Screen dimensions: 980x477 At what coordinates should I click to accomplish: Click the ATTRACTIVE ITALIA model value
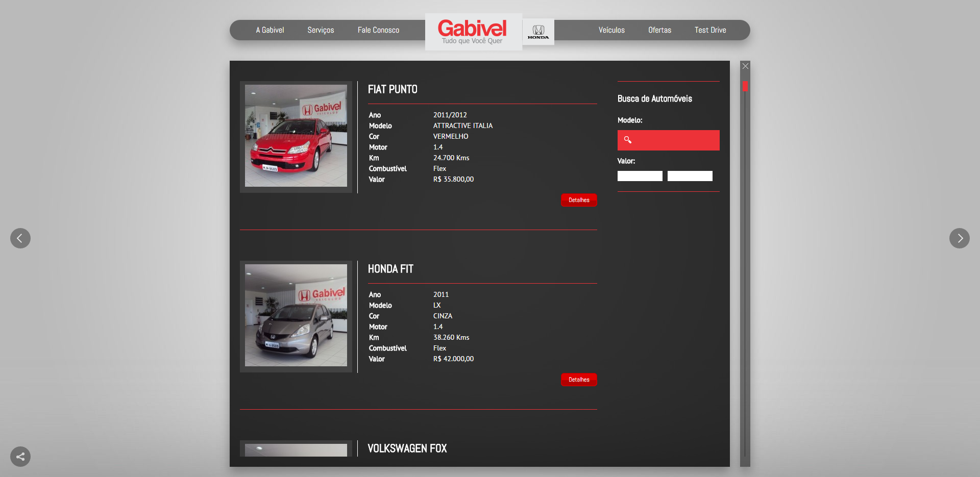[463, 125]
